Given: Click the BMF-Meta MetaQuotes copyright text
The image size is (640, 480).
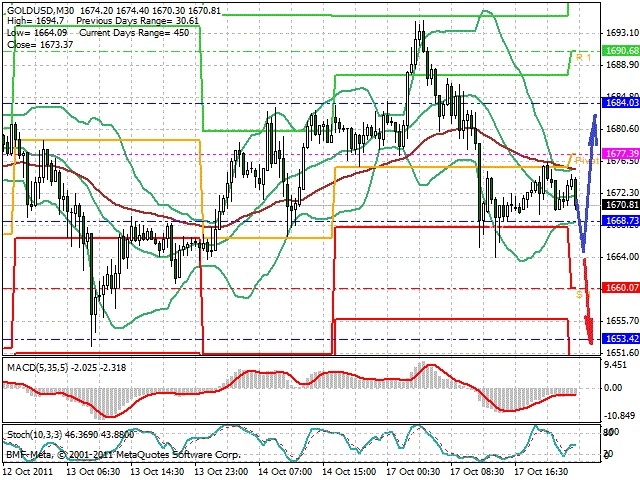Looking at the screenshot, I should click(123, 454).
